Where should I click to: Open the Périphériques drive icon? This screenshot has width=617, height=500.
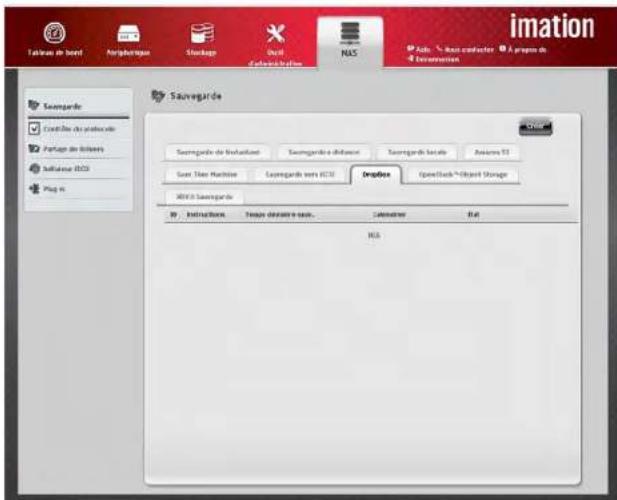(x=128, y=33)
